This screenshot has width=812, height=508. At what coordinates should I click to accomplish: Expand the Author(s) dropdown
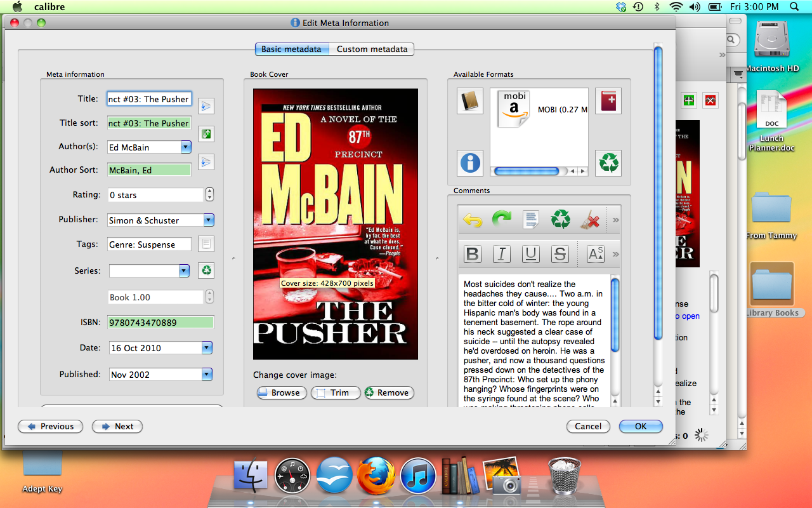[186, 147]
